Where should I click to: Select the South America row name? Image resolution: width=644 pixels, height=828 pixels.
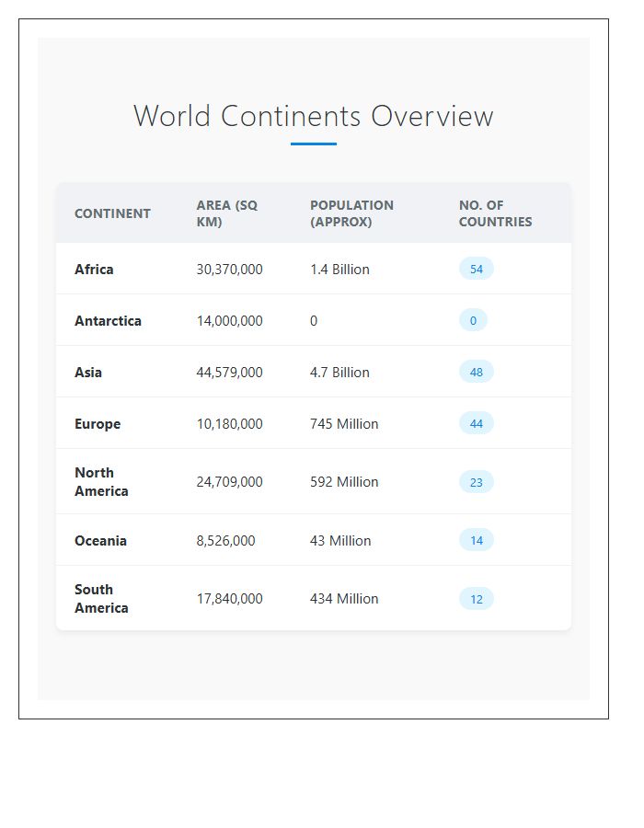coord(101,598)
